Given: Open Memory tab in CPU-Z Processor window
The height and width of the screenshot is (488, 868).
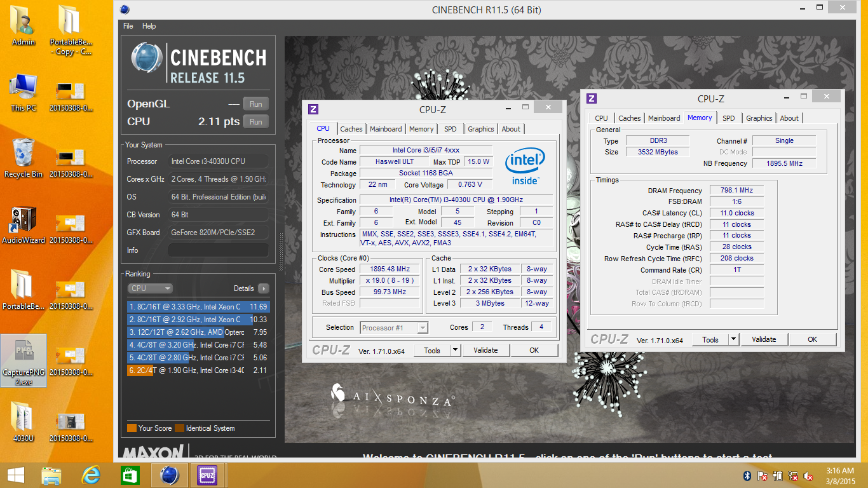Looking at the screenshot, I should tap(421, 129).
